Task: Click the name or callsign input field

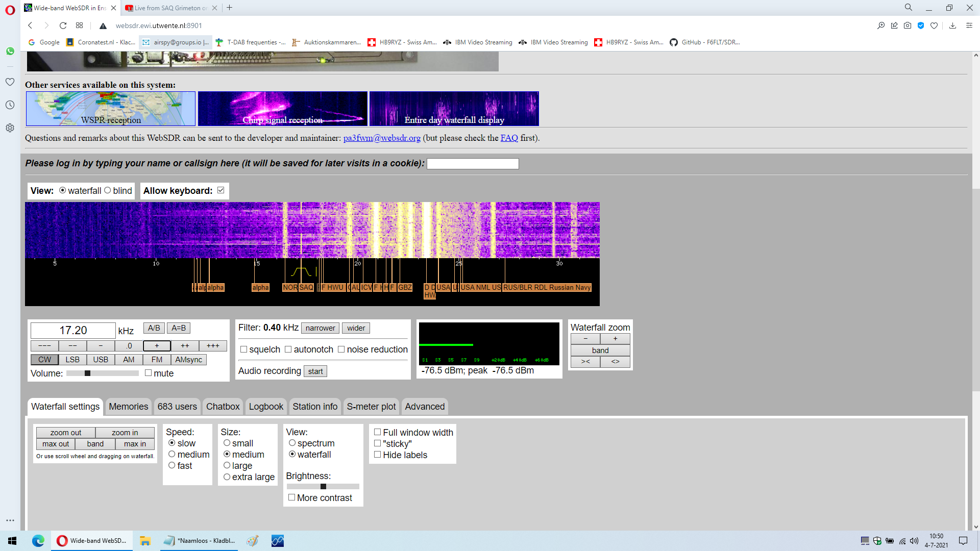Action: click(473, 164)
